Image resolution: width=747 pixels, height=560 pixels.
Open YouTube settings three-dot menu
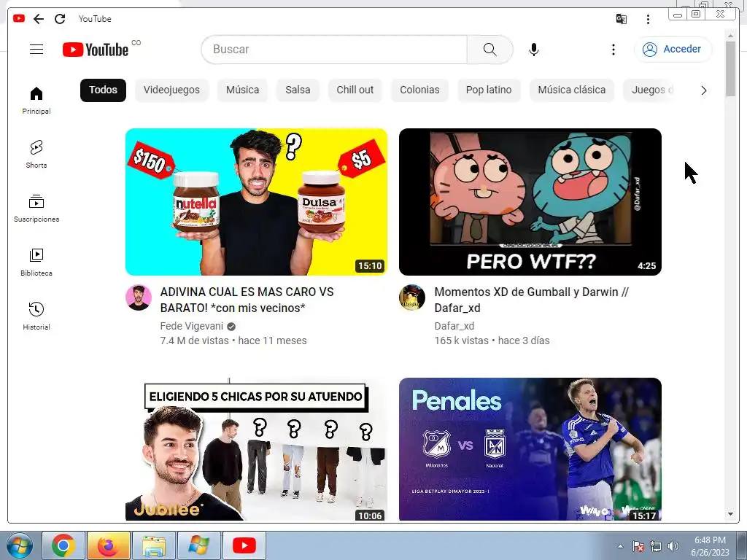click(x=613, y=49)
